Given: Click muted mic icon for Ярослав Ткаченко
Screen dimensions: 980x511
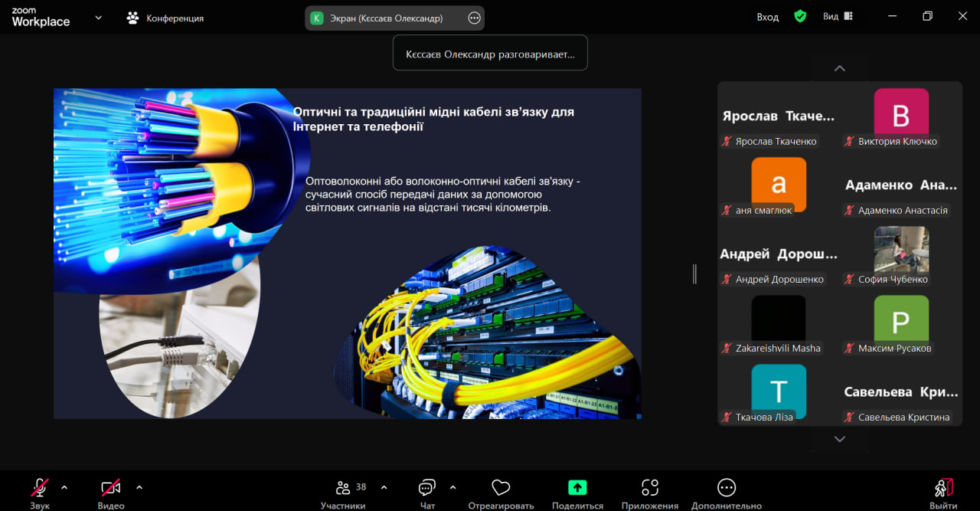Looking at the screenshot, I should [727, 141].
